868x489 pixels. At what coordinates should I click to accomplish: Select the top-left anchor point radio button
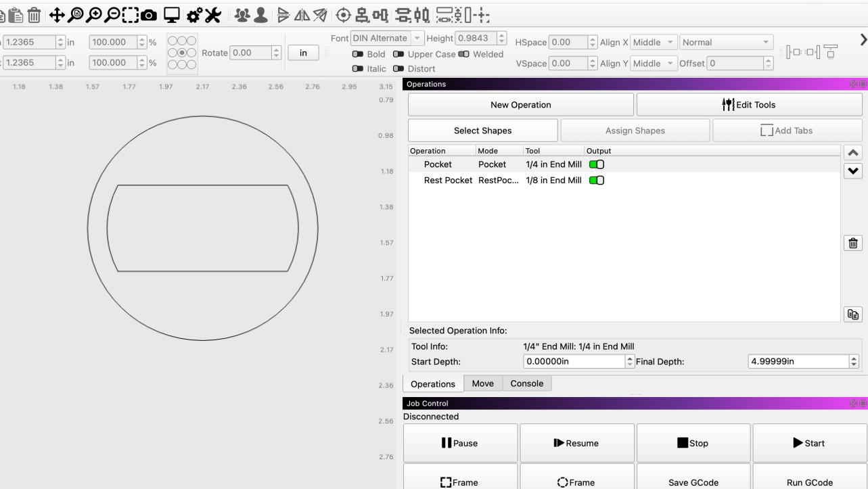173,41
